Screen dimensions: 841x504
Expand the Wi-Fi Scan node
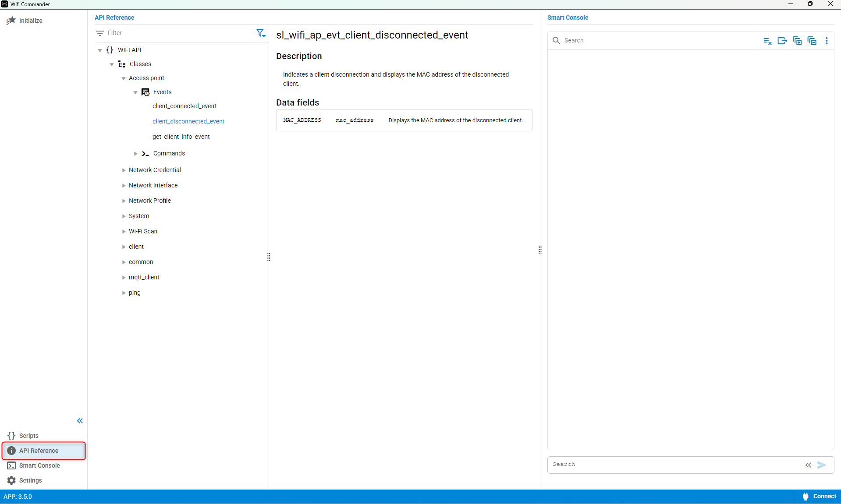pyautogui.click(x=124, y=232)
